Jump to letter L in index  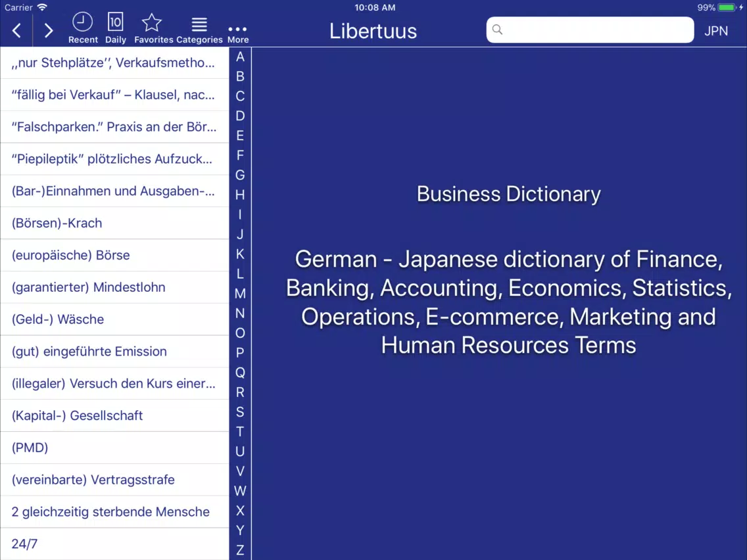click(240, 274)
